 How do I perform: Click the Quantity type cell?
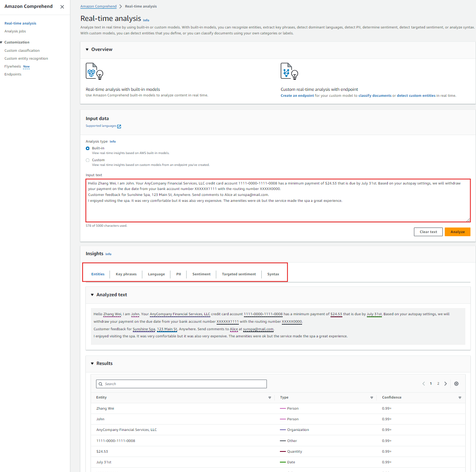[291, 451]
